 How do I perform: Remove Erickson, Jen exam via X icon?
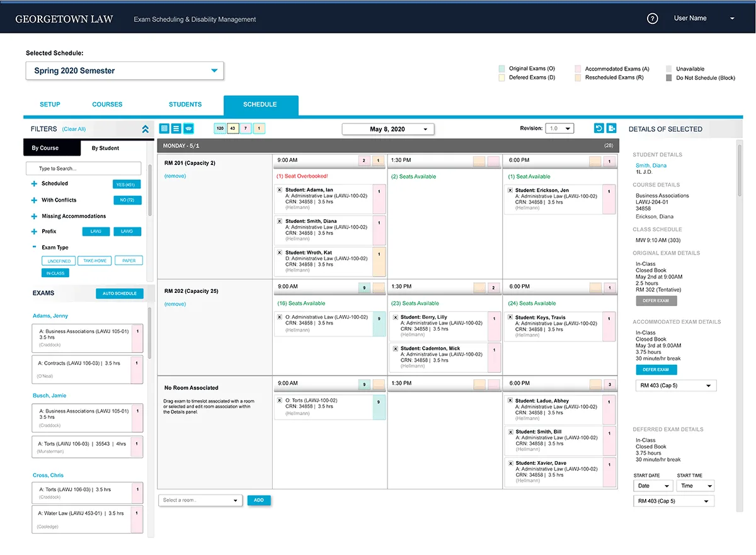point(510,190)
